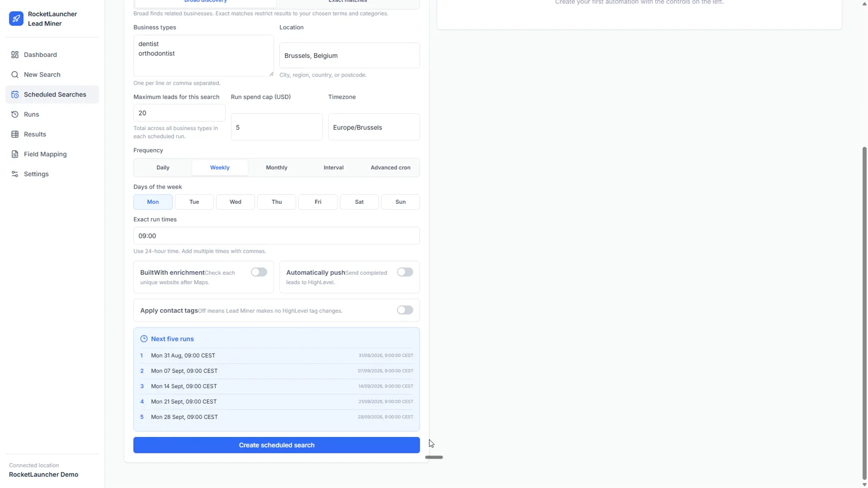The image size is (868, 488).
Task: Switch on Apply contact tags
Action: pyautogui.click(x=405, y=310)
